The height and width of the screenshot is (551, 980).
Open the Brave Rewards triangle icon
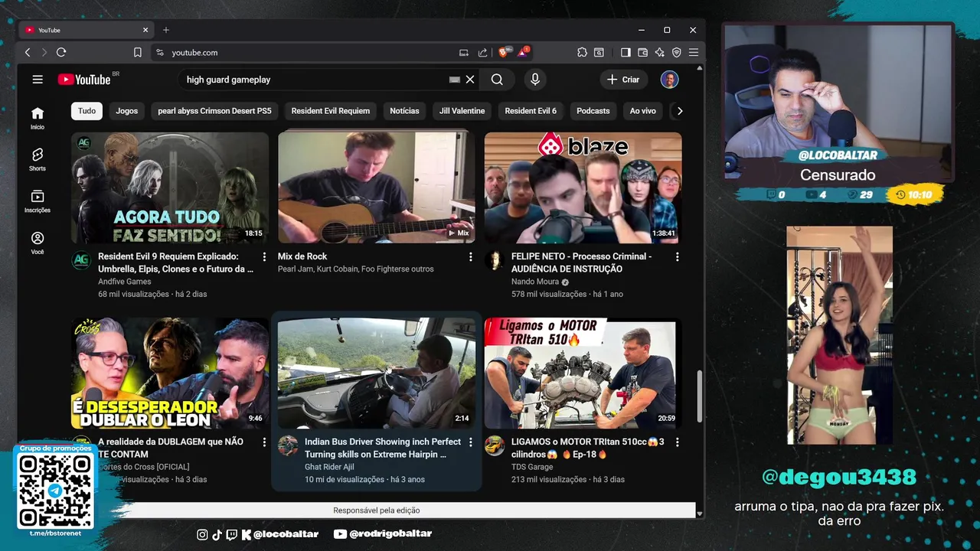523,52
